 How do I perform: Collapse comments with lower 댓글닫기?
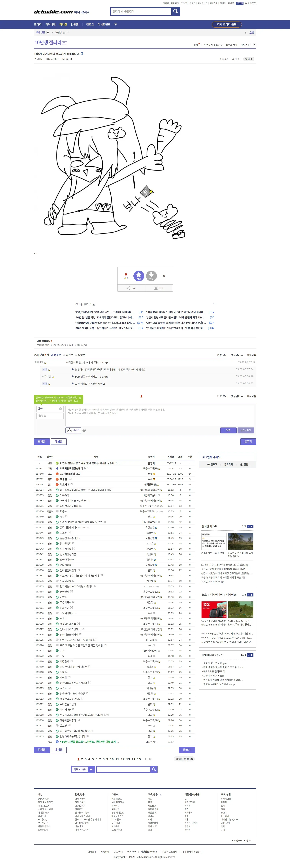237,396
